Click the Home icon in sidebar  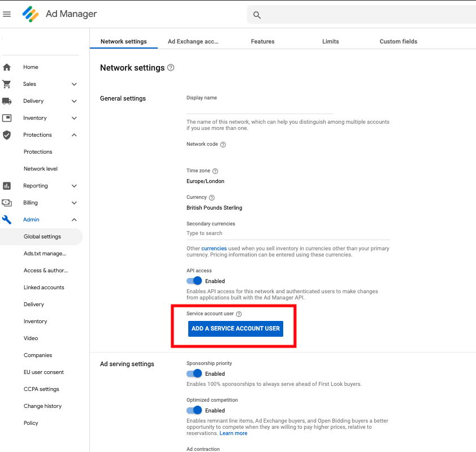pos(7,67)
